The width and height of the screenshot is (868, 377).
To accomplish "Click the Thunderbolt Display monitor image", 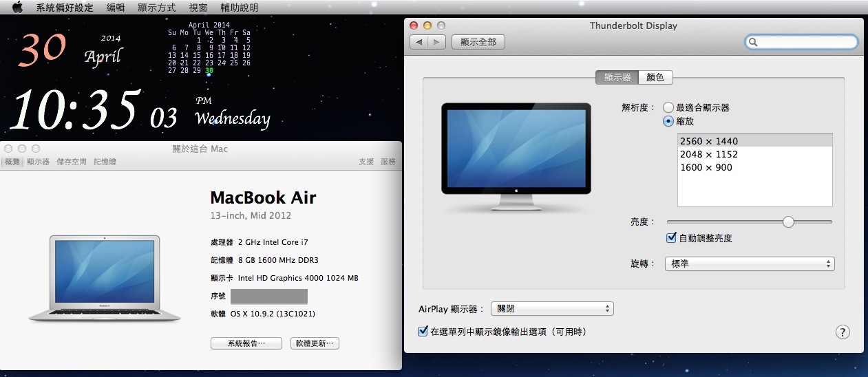I will point(516,158).
